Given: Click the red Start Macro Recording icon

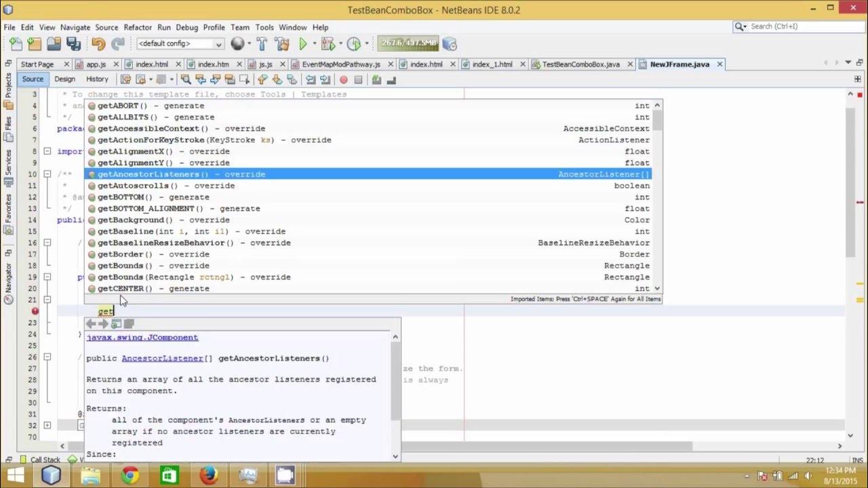Looking at the screenshot, I should tap(343, 79).
